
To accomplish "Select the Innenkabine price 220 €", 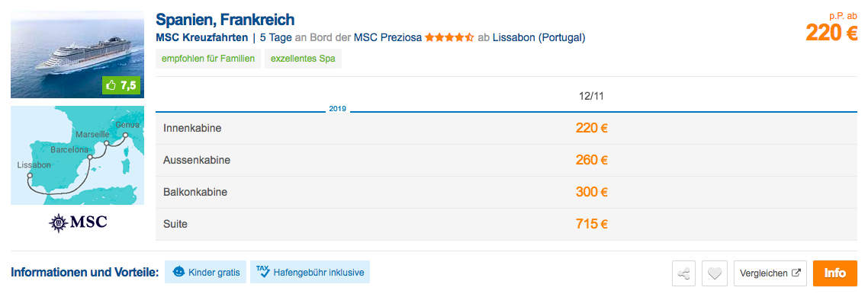I will (592, 128).
